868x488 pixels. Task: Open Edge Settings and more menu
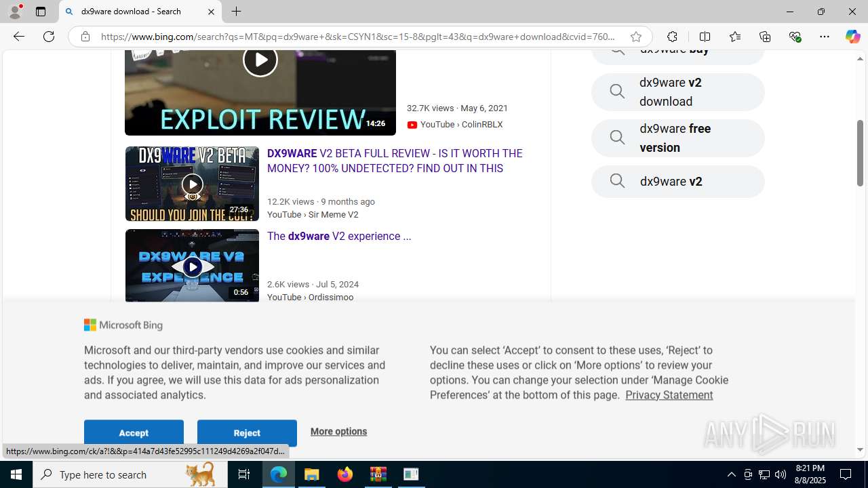click(825, 37)
